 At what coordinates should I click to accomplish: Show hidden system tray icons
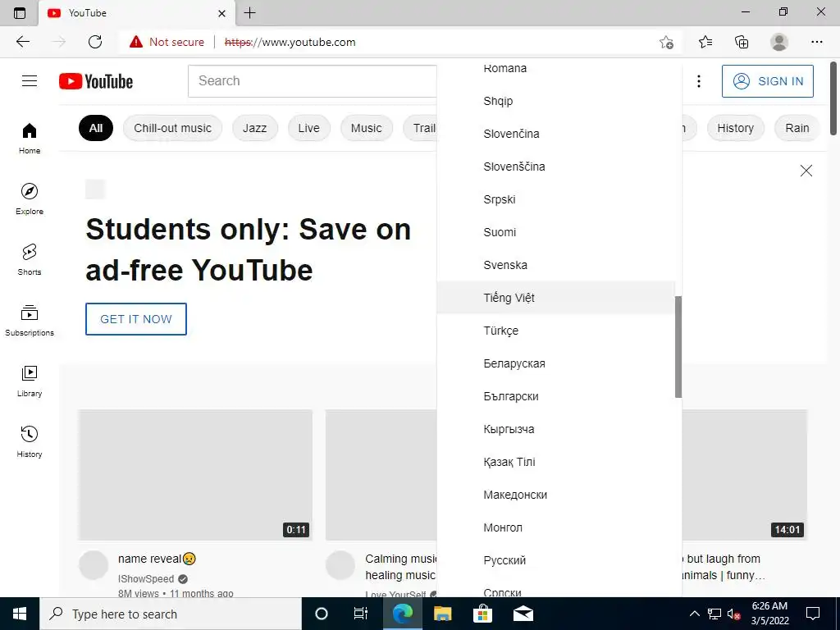pyautogui.click(x=694, y=614)
